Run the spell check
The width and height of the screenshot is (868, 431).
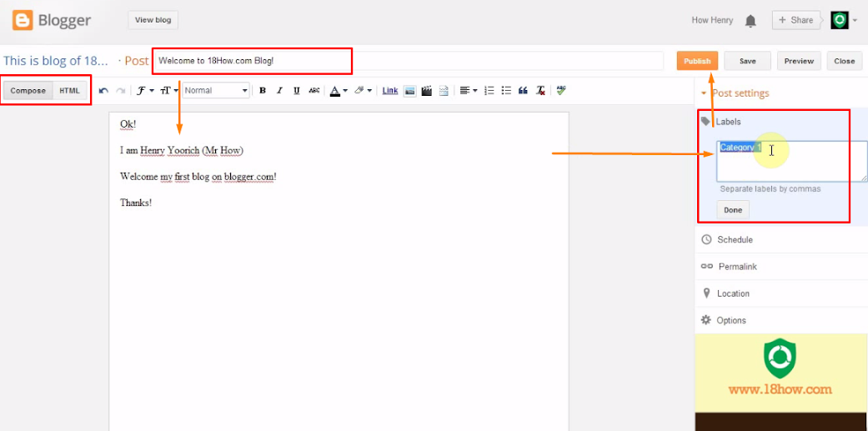561,90
